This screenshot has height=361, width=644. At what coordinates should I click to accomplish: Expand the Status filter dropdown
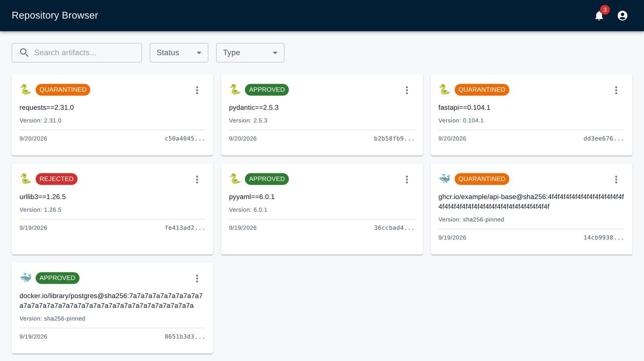179,53
